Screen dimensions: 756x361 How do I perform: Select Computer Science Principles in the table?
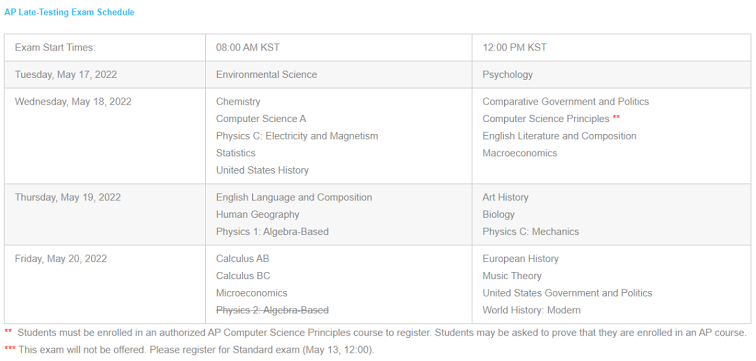click(x=546, y=119)
